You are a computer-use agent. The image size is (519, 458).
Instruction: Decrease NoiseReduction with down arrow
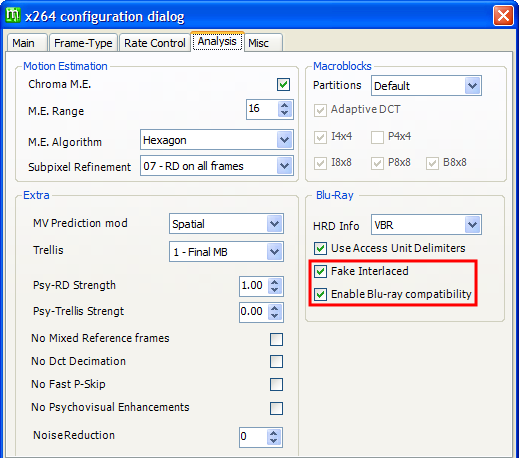point(274,441)
